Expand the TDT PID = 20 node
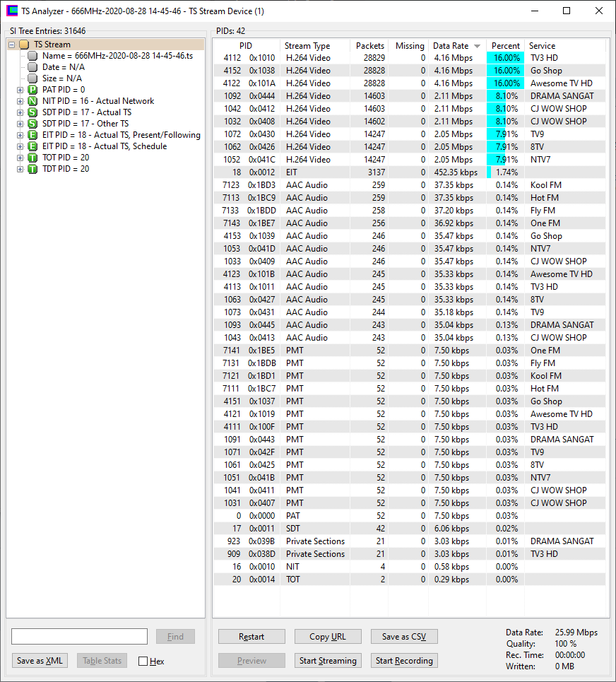The height and width of the screenshot is (682, 616). coord(20,169)
